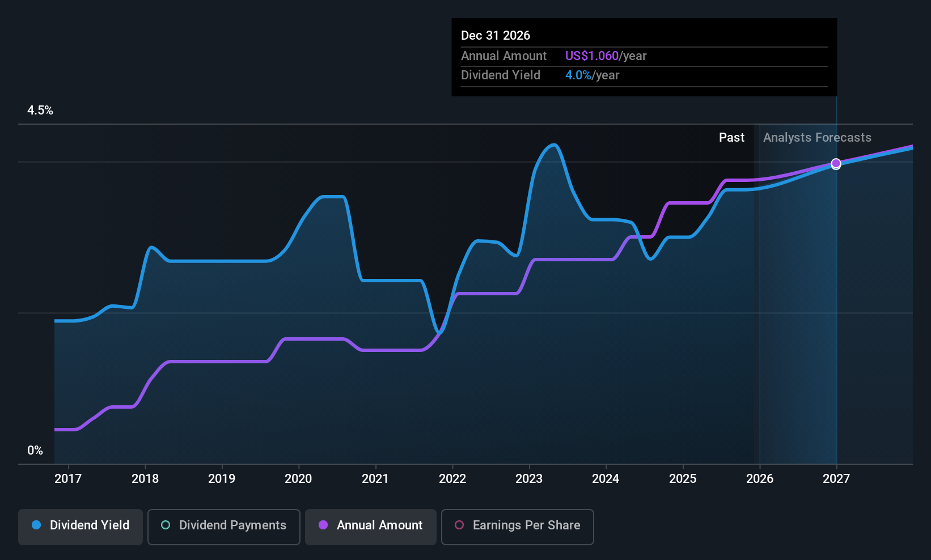Image resolution: width=931 pixels, height=560 pixels.
Task: Click the blue Dividend Yield legend dot
Action: [x=36, y=525]
